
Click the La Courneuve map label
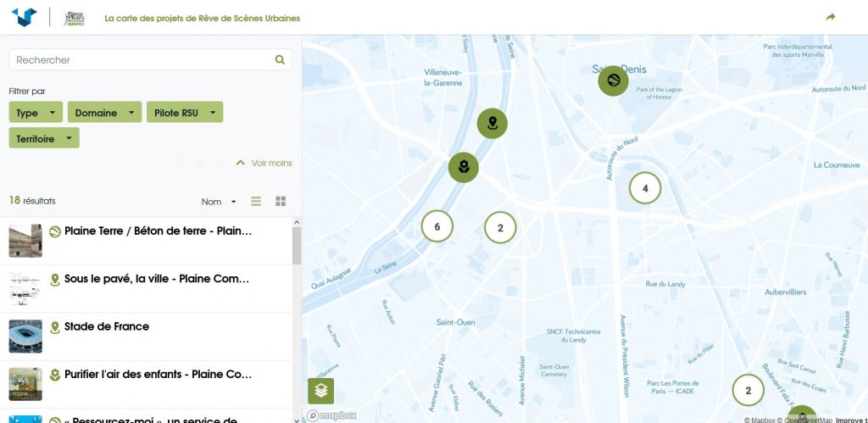tap(837, 165)
